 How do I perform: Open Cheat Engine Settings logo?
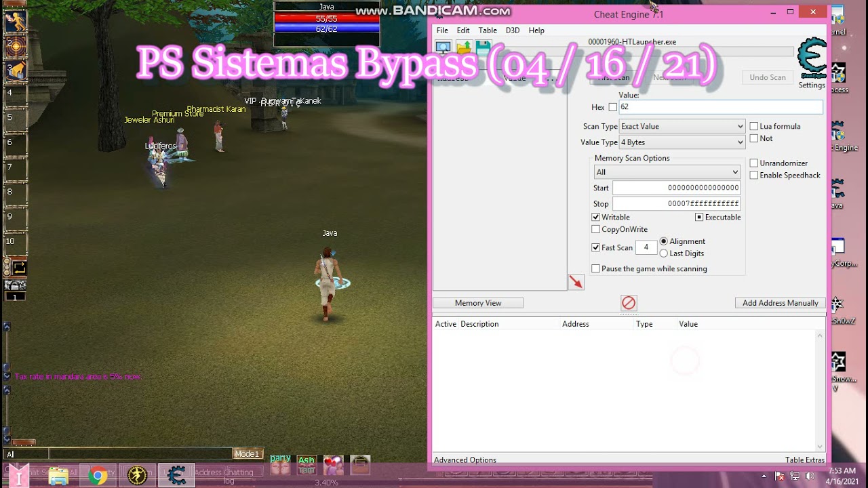tap(812, 60)
